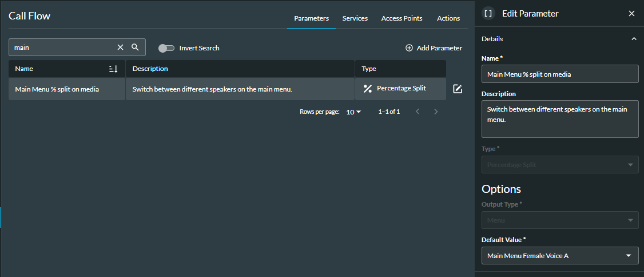Clear the search field with X icon
This screenshot has height=277, width=644.
(120, 48)
